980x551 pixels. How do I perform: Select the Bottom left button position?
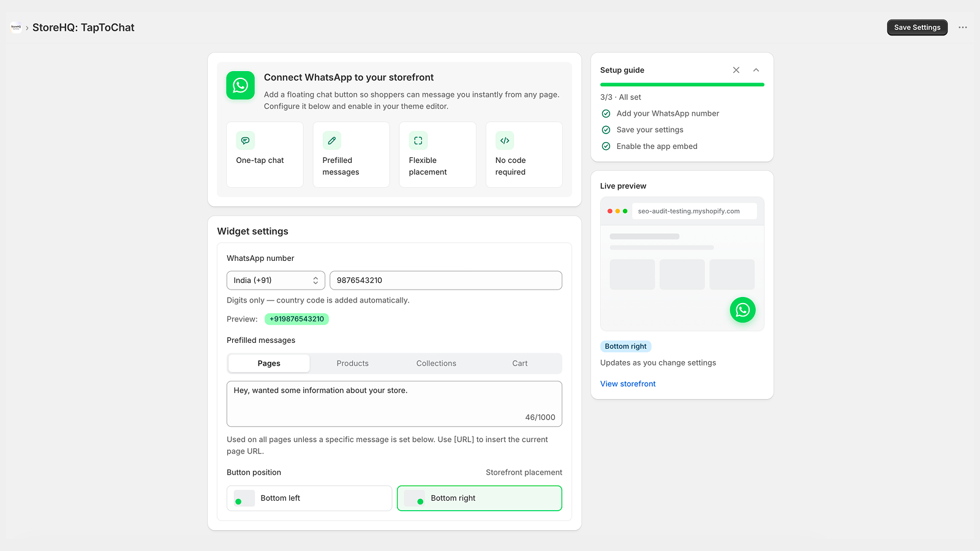pos(309,498)
